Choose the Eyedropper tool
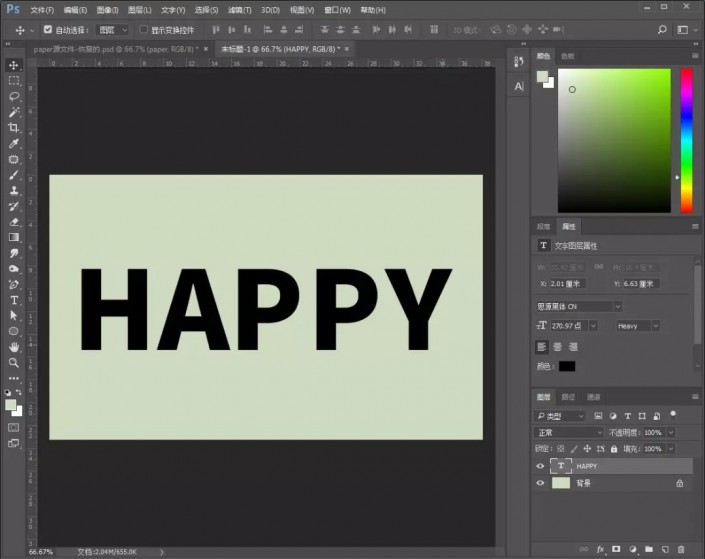The width and height of the screenshot is (705, 559). [13, 143]
